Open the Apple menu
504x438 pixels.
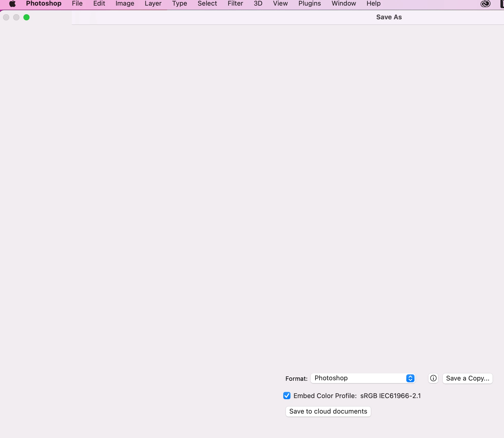click(12, 4)
